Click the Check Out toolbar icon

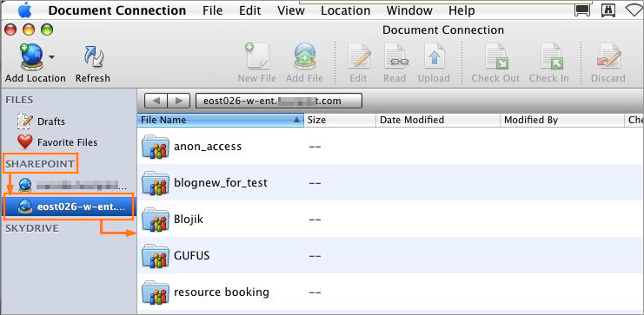[495, 56]
